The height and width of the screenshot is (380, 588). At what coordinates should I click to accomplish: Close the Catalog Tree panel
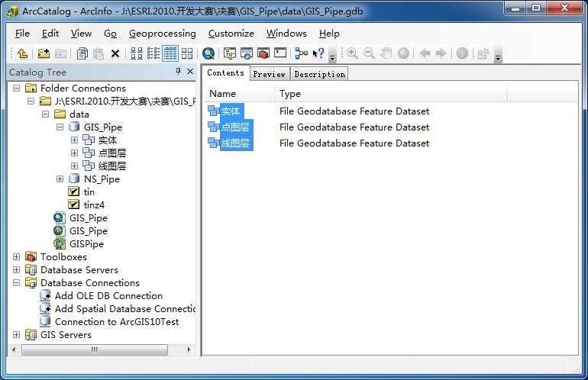click(x=190, y=71)
